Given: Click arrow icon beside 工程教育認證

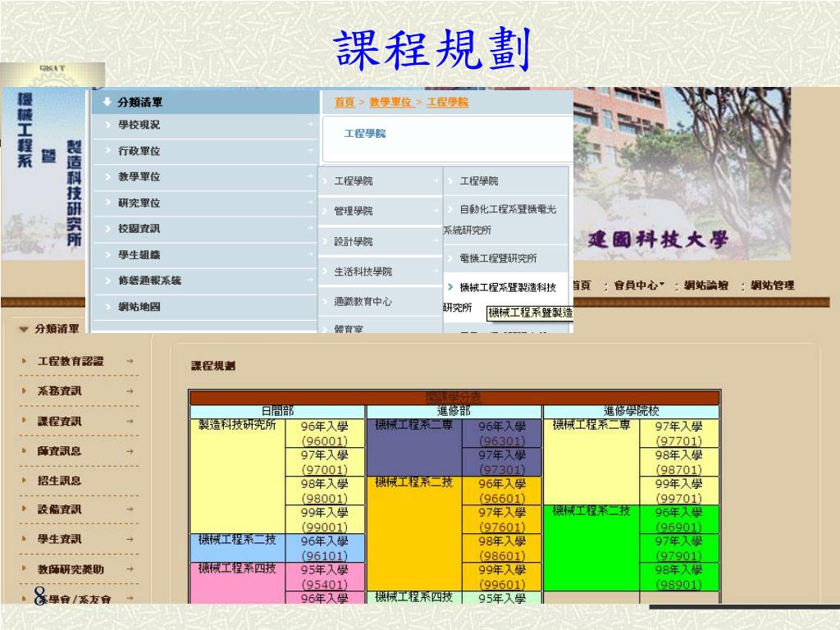Looking at the screenshot, I should pyautogui.click(x=130, y=361).
